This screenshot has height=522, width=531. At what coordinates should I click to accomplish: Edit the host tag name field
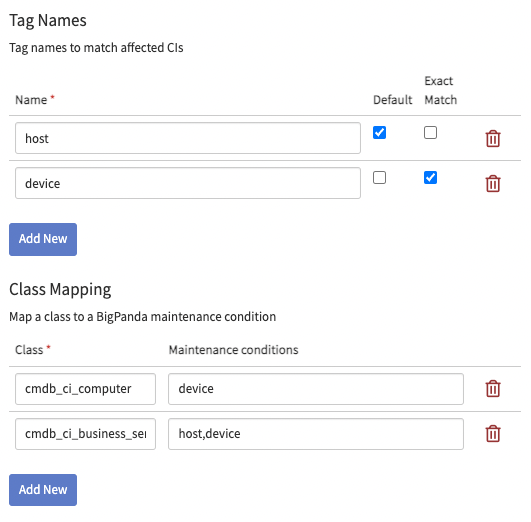(188, 138)
